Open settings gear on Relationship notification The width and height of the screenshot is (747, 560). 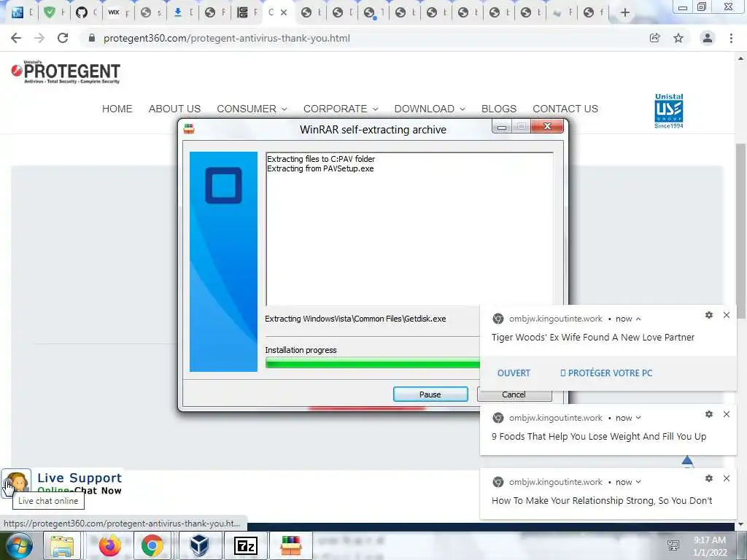click(709, 478)
